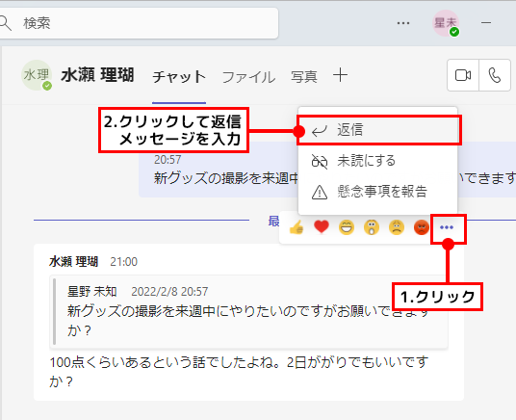Open the 写真 tab
Viewport: 516px width, 420px height.
point(304,77)
